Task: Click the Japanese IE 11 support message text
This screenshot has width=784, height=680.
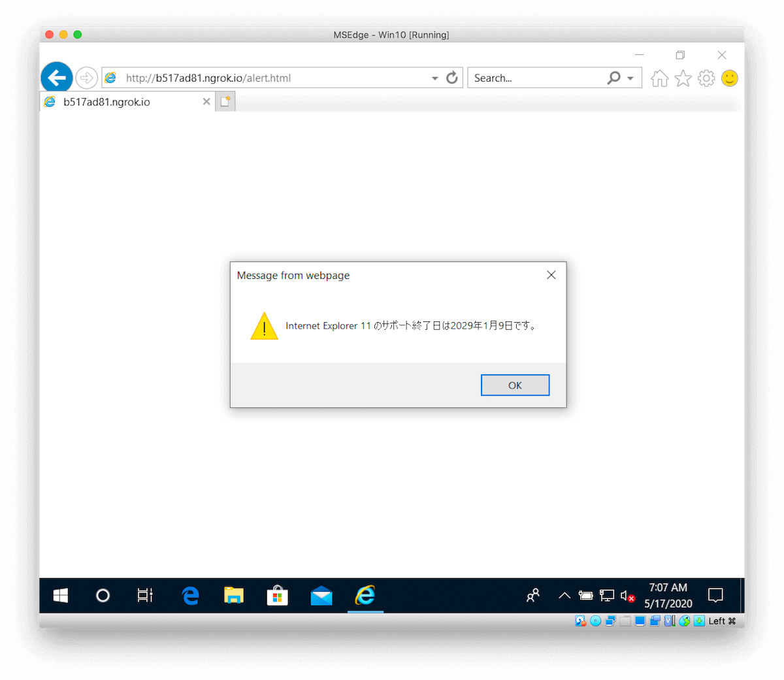Action: click(412, 325)
